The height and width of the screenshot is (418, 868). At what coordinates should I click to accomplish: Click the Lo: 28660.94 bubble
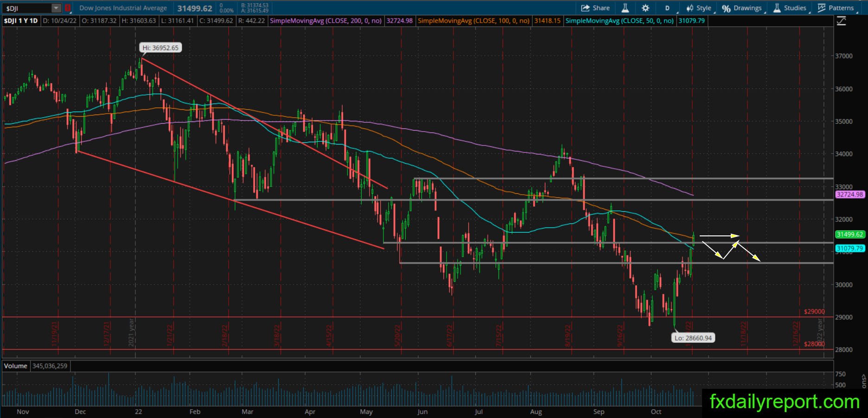pyautogui.click(x=693, y=338)
